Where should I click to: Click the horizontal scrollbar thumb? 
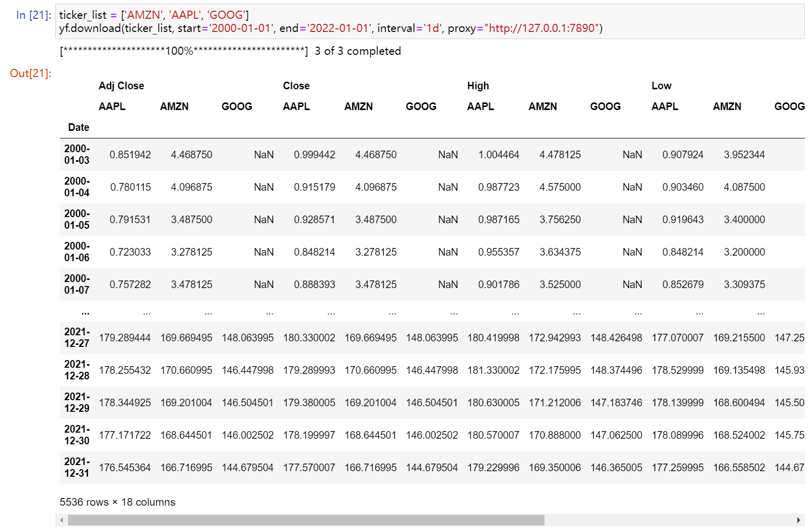point(306,520)
